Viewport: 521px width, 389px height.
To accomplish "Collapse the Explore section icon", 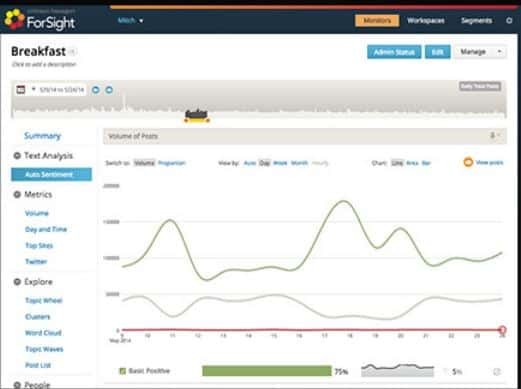I will pos(17,282).
